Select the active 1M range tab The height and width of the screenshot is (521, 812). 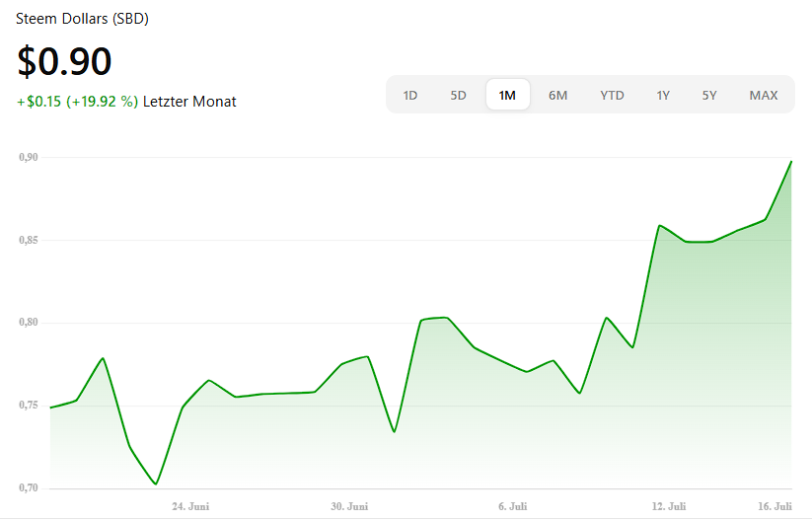(x=507, y=95)
